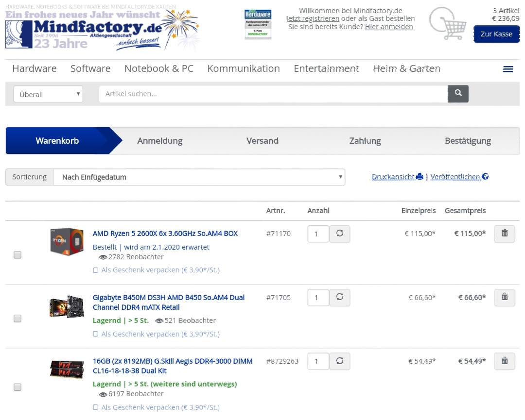Open the Hardware award badge image
This screenshot has width=525, height=420.
tap(258, 24)
